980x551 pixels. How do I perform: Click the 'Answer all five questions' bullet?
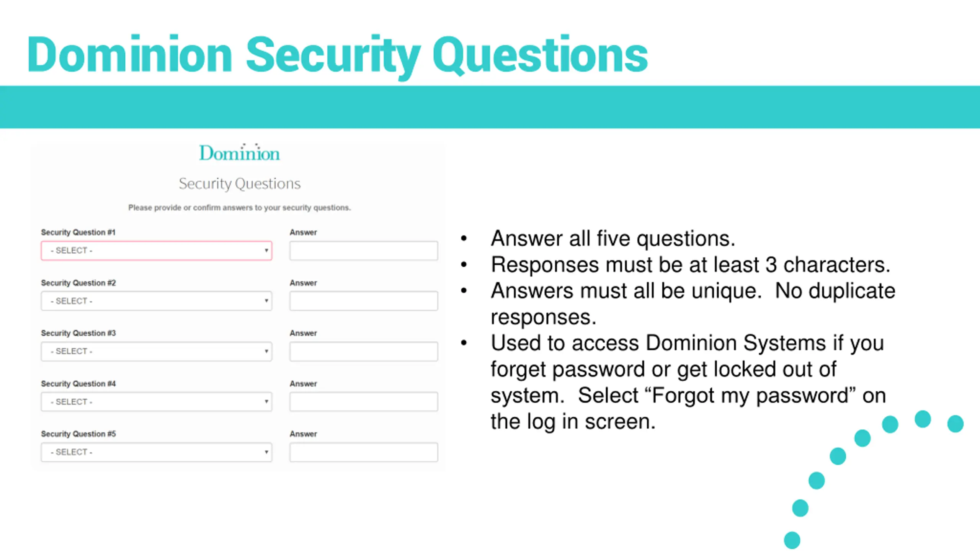613,238
